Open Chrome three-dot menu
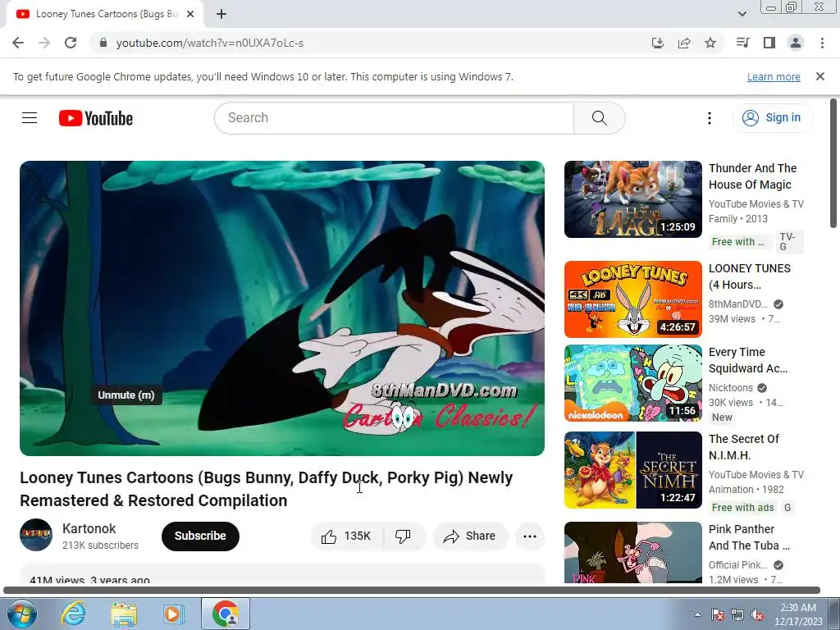The image size is (840, 630). 822,43
